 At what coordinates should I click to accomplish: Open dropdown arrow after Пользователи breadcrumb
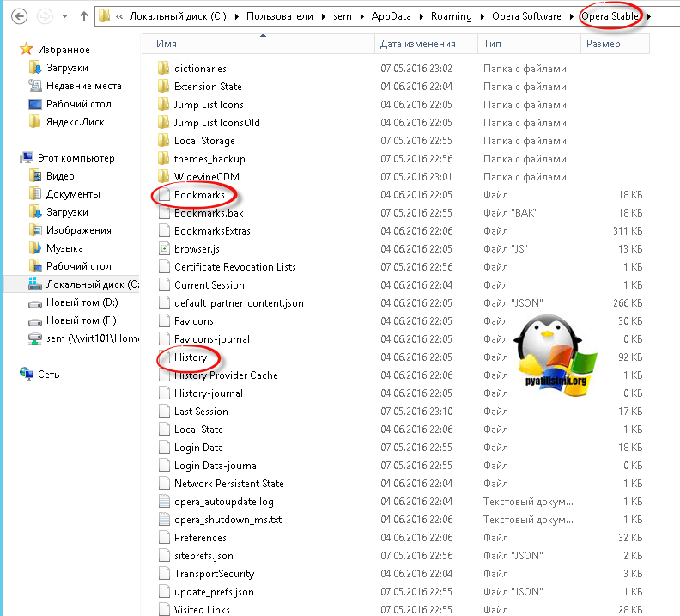[324, 17]
